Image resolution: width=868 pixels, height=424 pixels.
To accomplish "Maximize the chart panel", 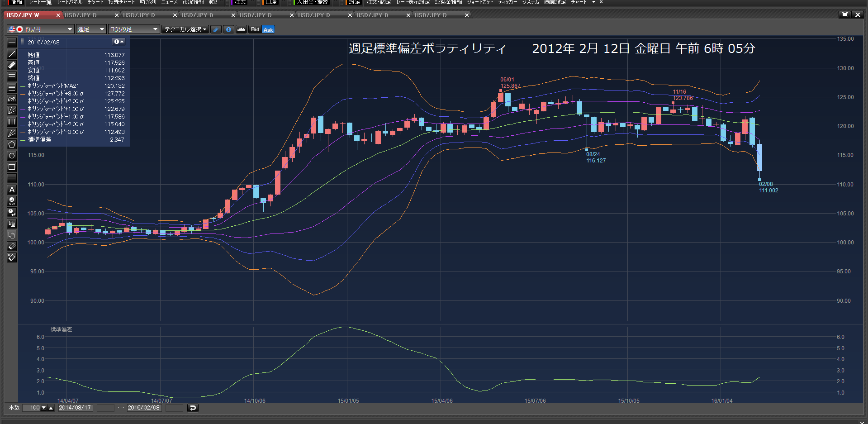I will coord(844,15).
